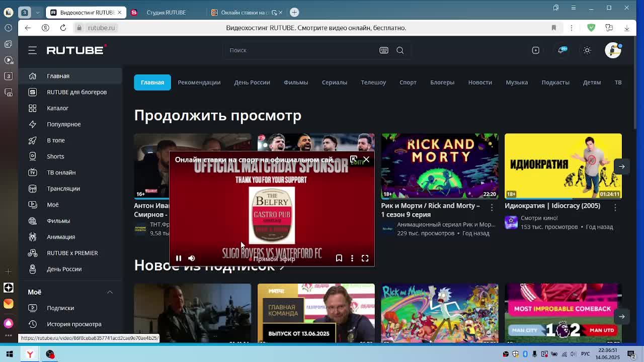Image resolution: width=644 pixels, height=362 pixels.
Task: Open more options in the floating player
Action: 352,258
